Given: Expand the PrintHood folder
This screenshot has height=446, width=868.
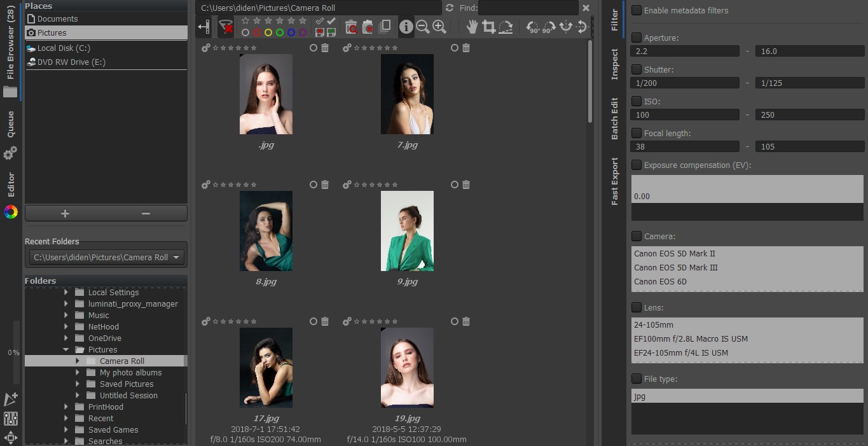Looking at the screenshot, I should click(x=66, y=407).
